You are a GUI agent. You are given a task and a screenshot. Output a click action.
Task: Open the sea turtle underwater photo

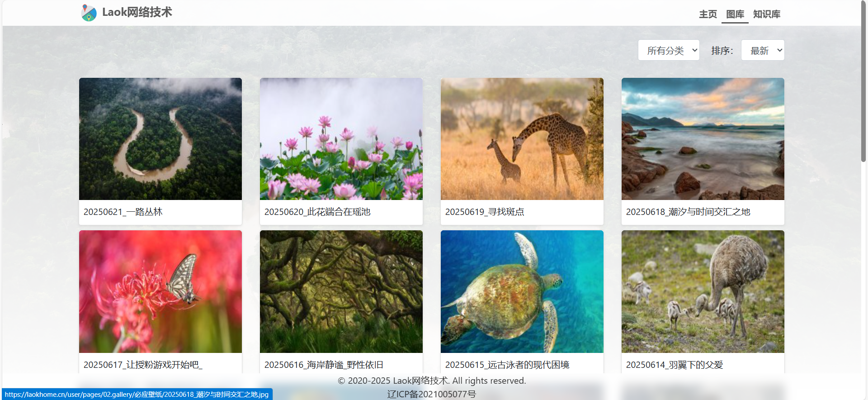coord(522,291)
